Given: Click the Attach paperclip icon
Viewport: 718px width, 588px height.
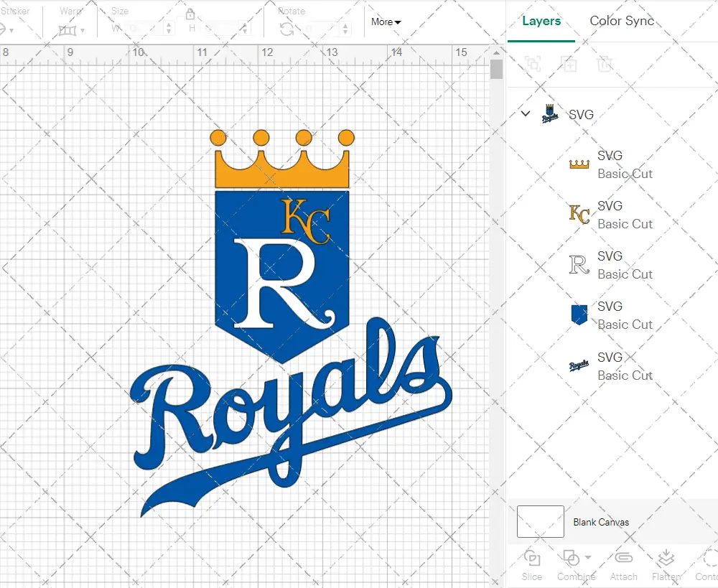Looking at the screenshot, I should coord(623,559).
